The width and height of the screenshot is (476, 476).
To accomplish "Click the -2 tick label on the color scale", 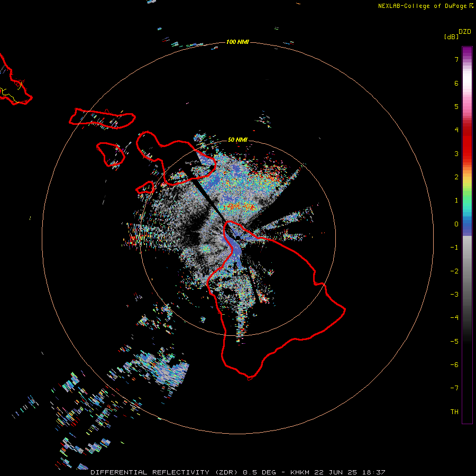I will click(x=454, y=271).
